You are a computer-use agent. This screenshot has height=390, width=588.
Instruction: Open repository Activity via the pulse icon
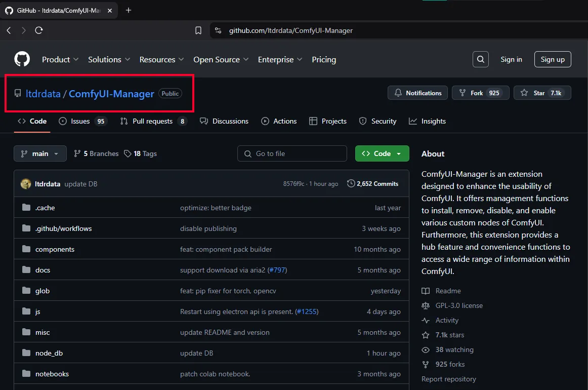[425, 320]
